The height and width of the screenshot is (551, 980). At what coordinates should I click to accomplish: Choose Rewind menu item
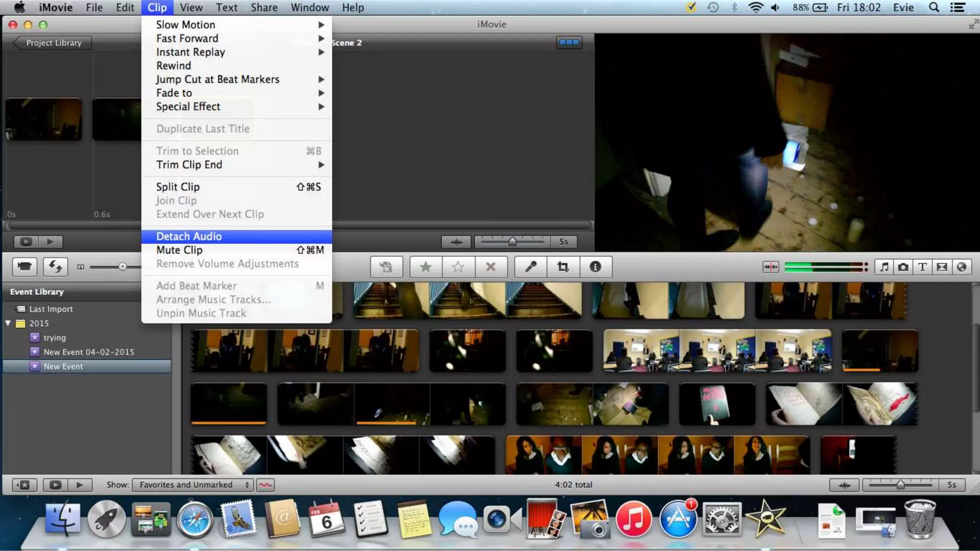[237, 66]
